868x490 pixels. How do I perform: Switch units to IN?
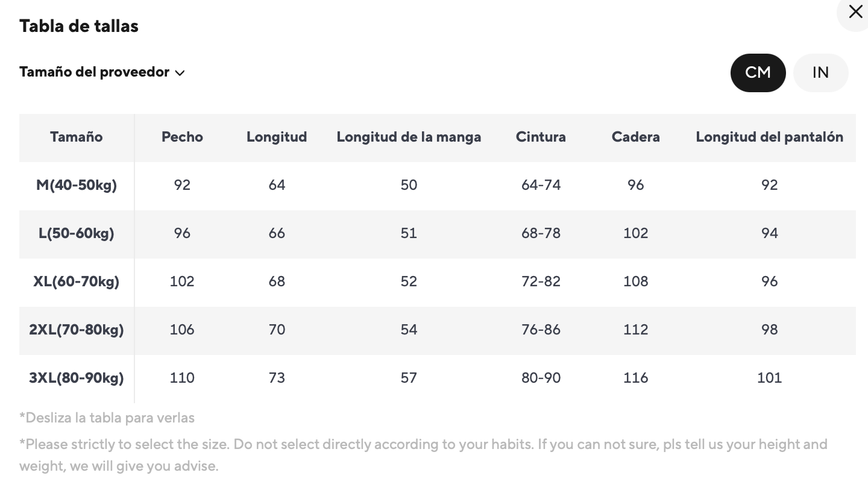(x=820, y=72)
